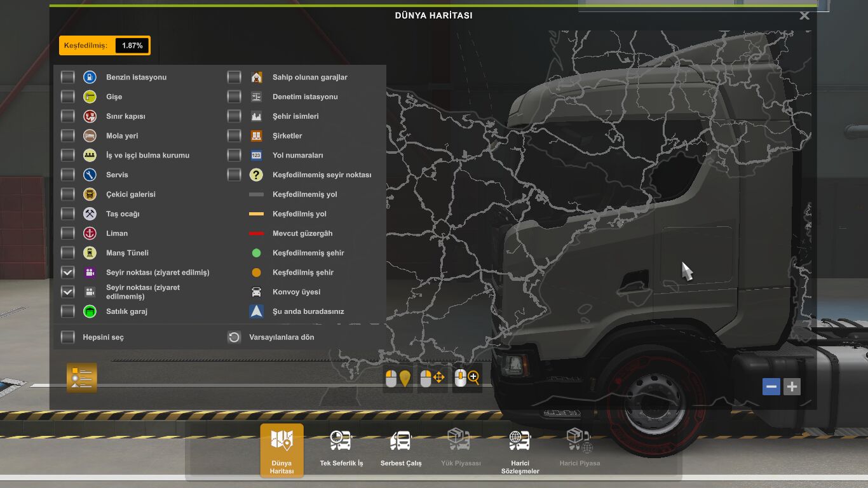Viewport: 868px width, 488px height.
Task: Zoom out with the minus button
Action: pos(771,386)
